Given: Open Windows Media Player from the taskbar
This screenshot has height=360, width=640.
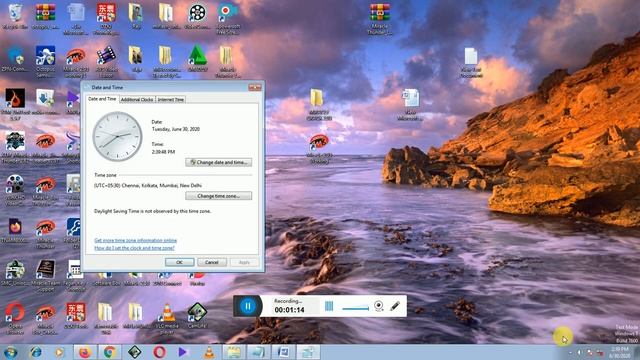Looking at the screenshot, I should point(59,352).
